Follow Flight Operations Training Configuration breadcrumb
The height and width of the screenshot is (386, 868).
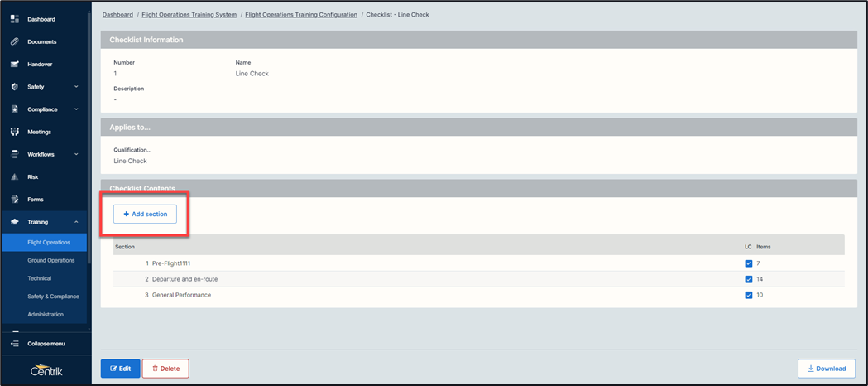point(301,15)
